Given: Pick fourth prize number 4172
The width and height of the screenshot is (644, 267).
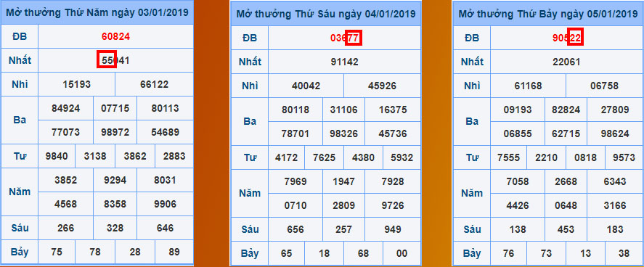Looking at the screenshot, I should click(x=286, y=157).
